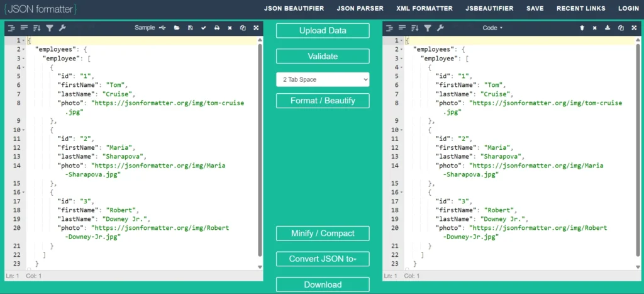The height and width of the screenshot is (294, 644).
Task: Open the Code mode dropdown in right editor
Action: (492, 28)
